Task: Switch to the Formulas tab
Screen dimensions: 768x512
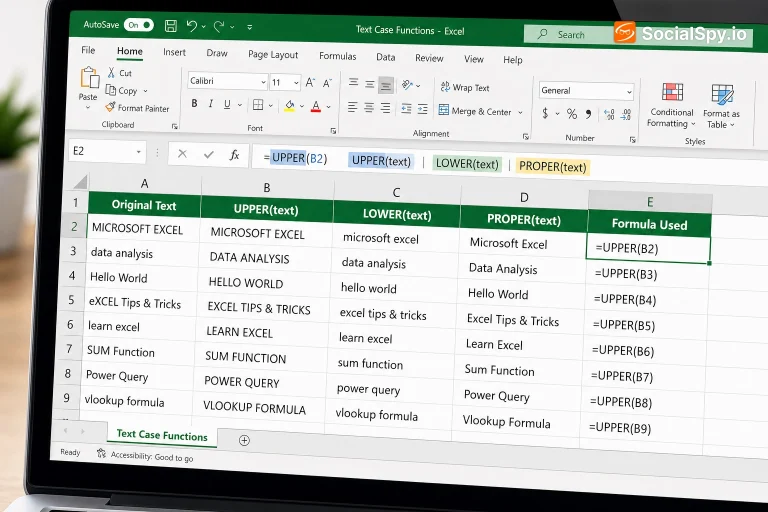Action: pyautogui.click(x=337, y=56)
